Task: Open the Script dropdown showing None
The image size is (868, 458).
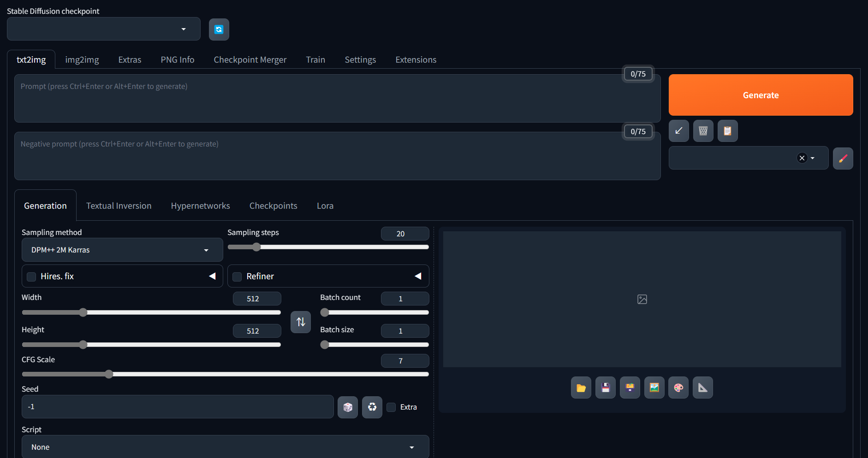Action: 225,447
